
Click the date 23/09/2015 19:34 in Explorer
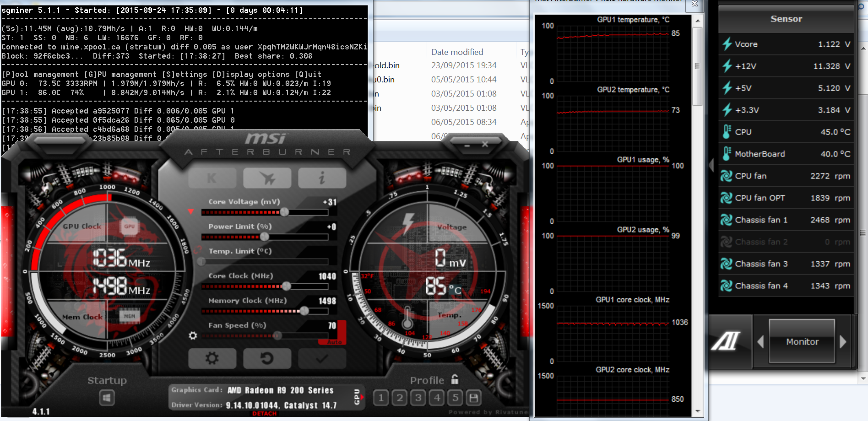(x=463, y=65)
